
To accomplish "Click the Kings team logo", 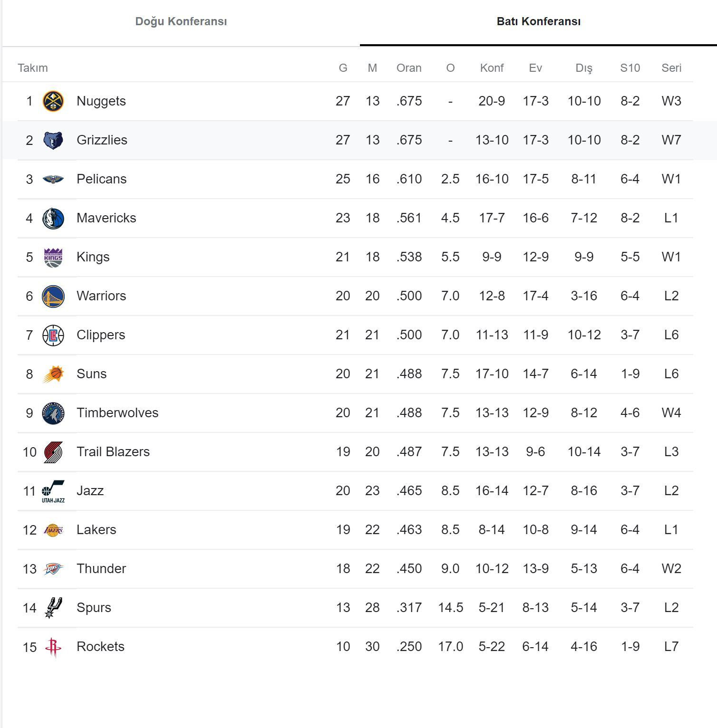I will click(x=53, y=257).
